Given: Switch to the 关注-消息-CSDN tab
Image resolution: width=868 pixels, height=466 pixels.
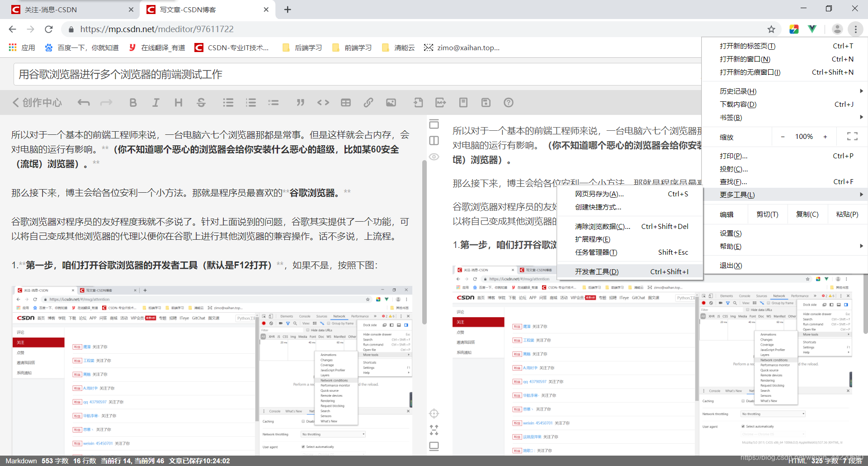Looking at the screenshot, I should pyautogui.click(x=70, y=10).
